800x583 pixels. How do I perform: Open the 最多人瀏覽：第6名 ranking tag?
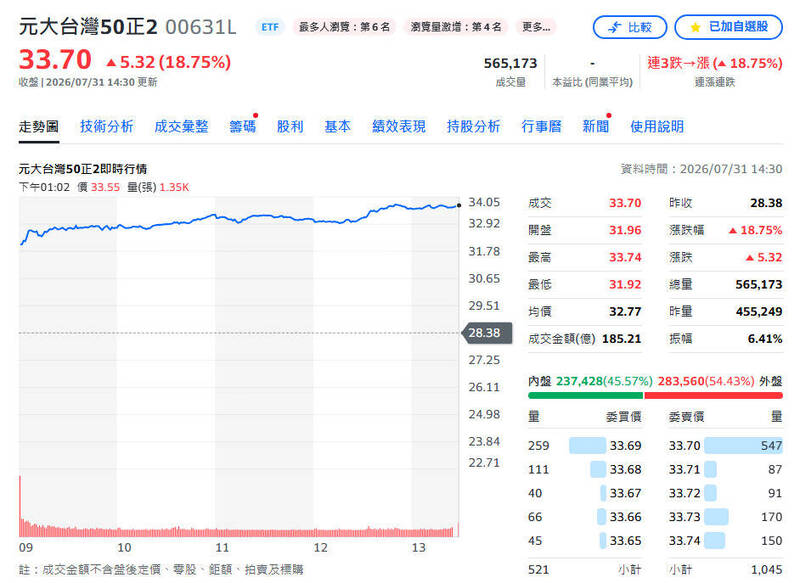344,27
